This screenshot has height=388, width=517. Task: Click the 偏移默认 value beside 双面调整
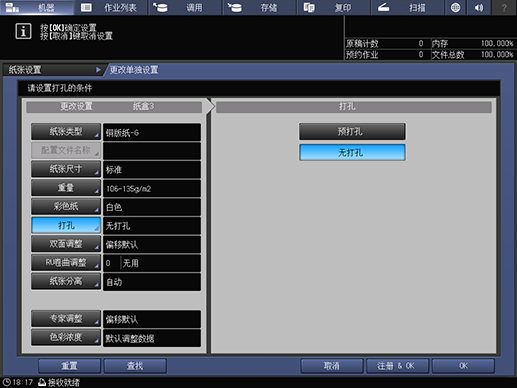pyautogui.click(x=152, y=244)
